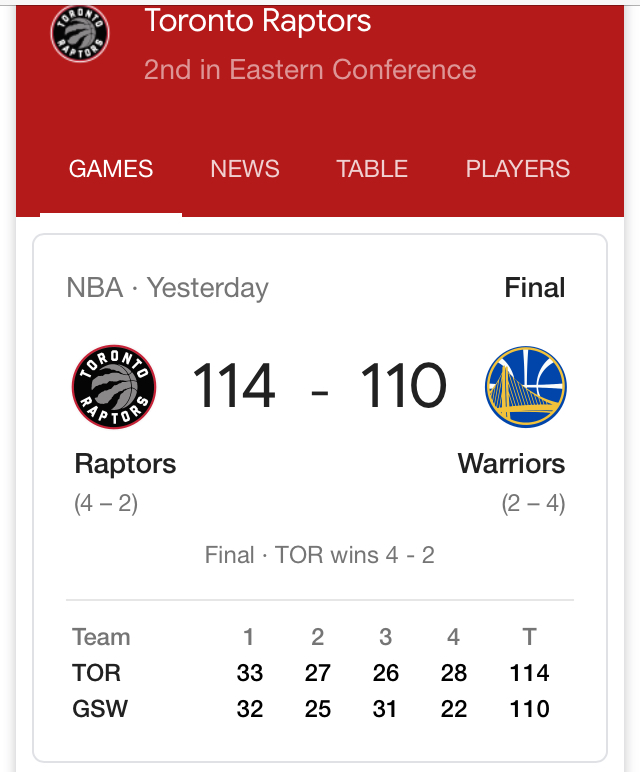The image size is (640, 772).
Task: Click the Warriors team name under the logo
Action: tap(511, 464)
